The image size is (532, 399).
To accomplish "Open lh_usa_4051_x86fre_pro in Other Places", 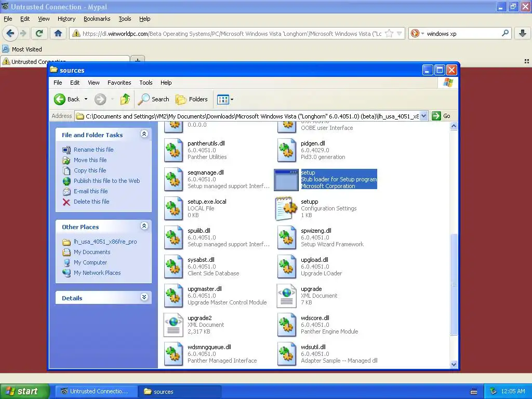I will [x=105, y=242].
